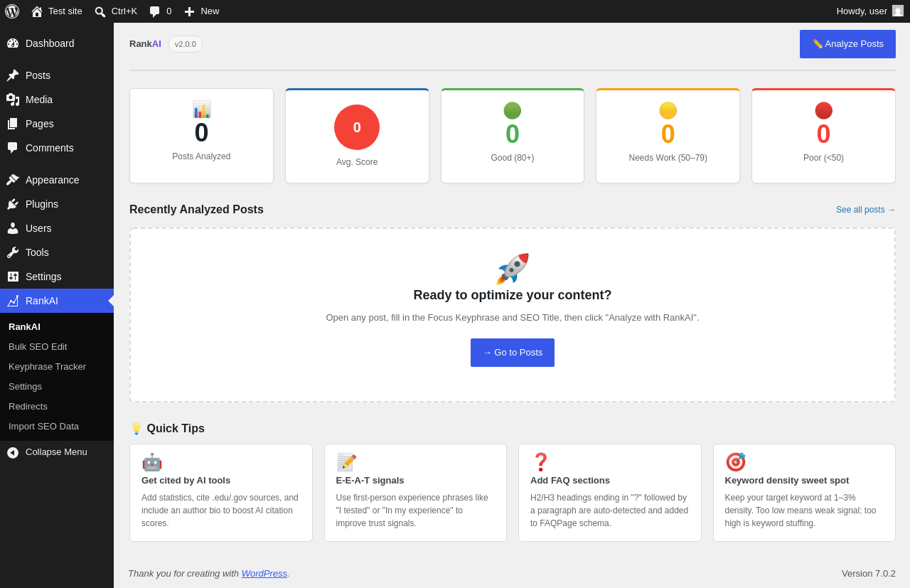Image resolution: width=910 pixels, height=588 pixels.
Task: Click the Pages icon in sidebar
Action: 13,124
